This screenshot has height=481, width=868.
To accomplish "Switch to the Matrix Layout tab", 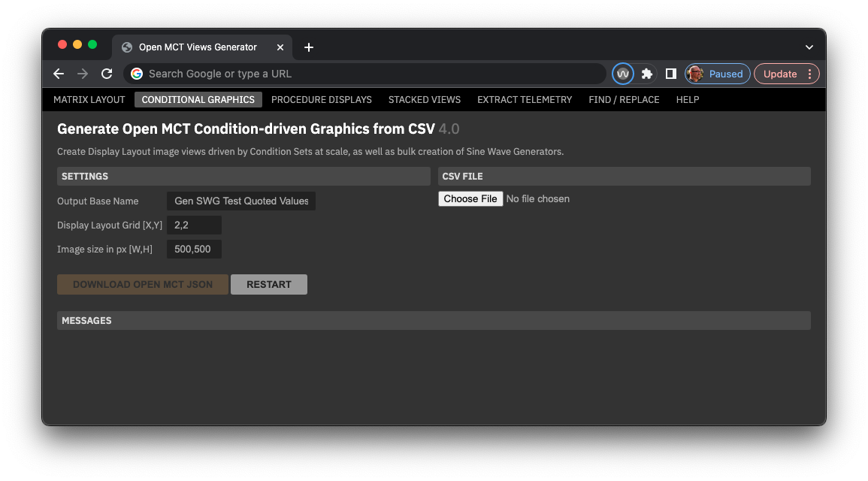I will coord(89,100).
